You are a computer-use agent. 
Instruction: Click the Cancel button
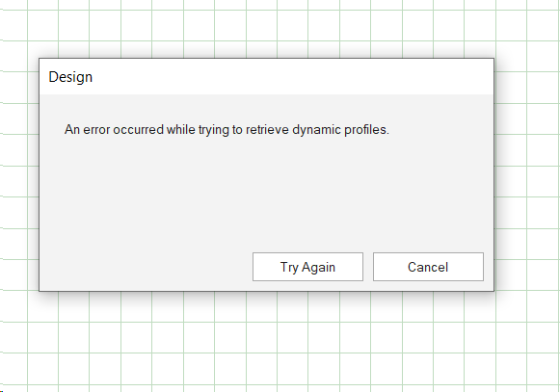pyautogui.click(x=428, y=267)
